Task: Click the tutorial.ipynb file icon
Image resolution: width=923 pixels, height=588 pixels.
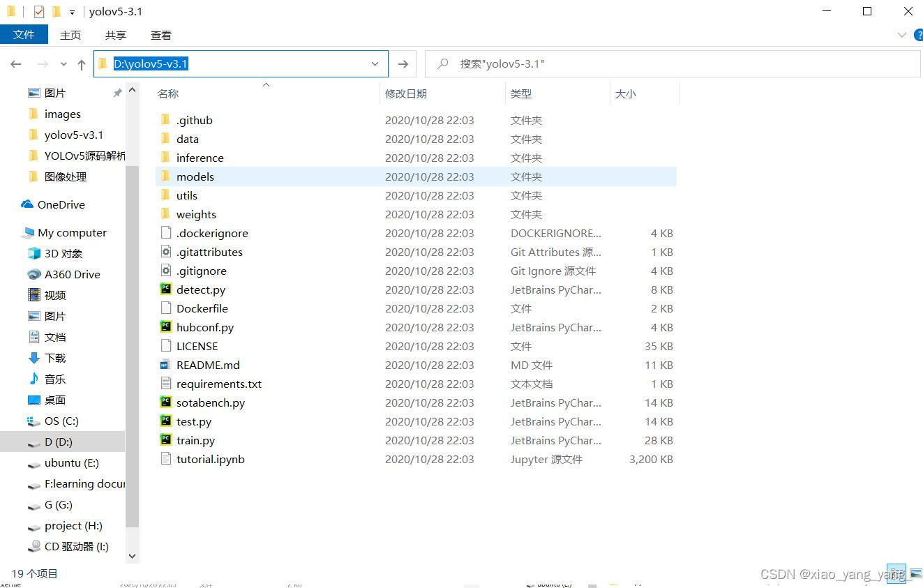Action: [x=165, y=459]
